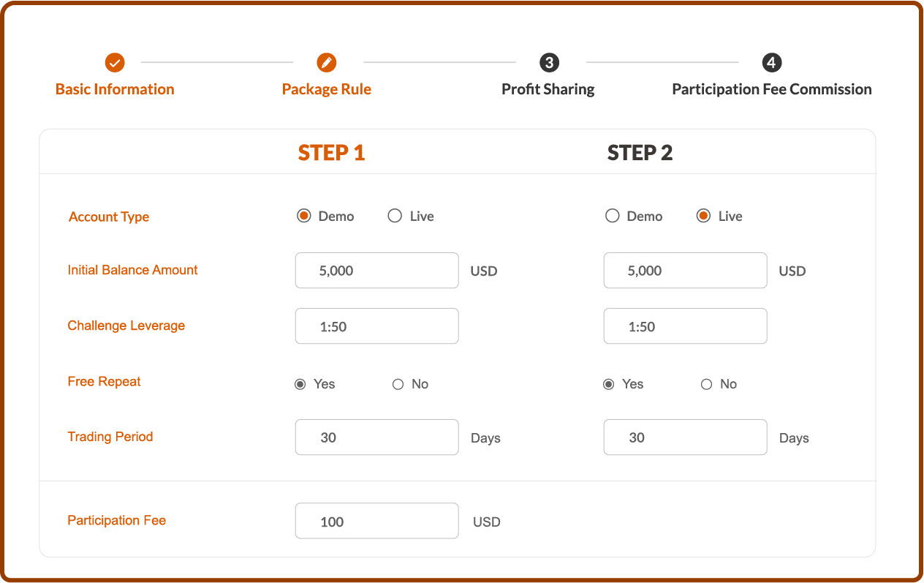Select Live account type under STEP 1

click(395, 216)
